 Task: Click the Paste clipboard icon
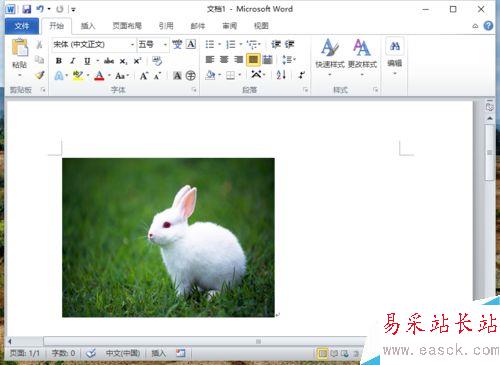coord(20,48)
